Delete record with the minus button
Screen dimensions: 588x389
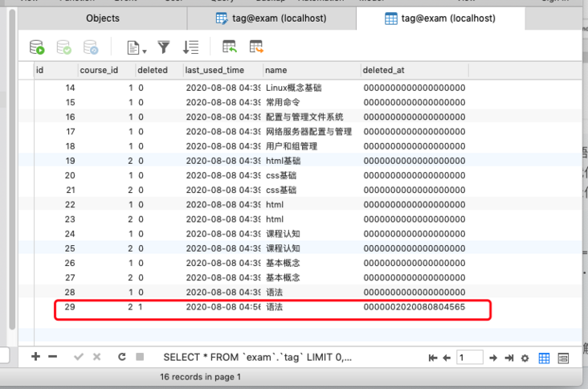(53, 356)
